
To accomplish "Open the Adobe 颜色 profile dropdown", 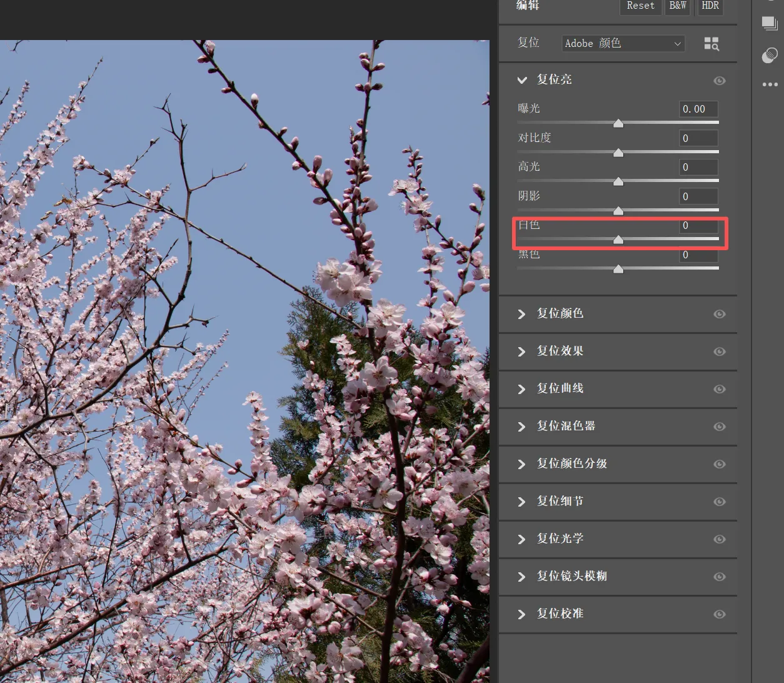I will click(x=623, y=44).
